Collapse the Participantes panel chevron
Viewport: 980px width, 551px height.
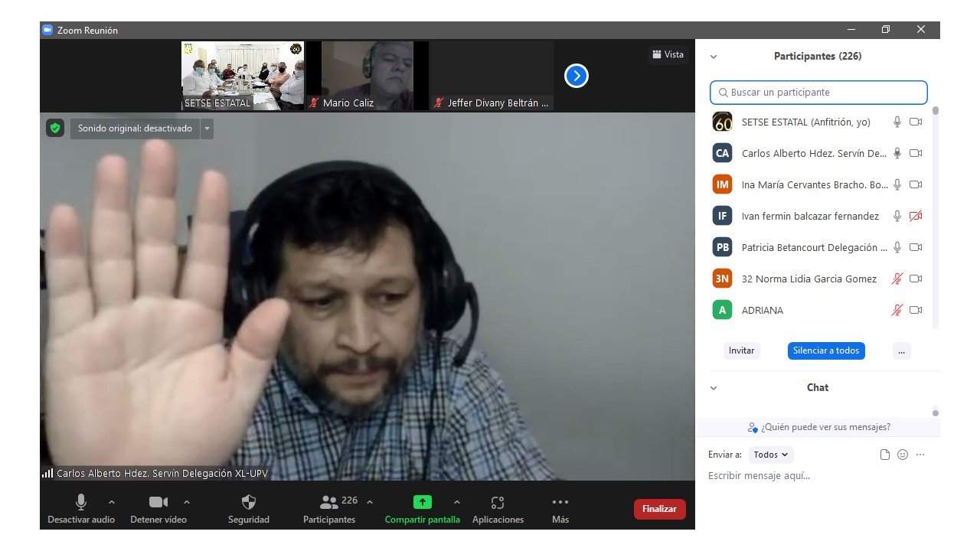pyautogui.click(x=714, y=57)
